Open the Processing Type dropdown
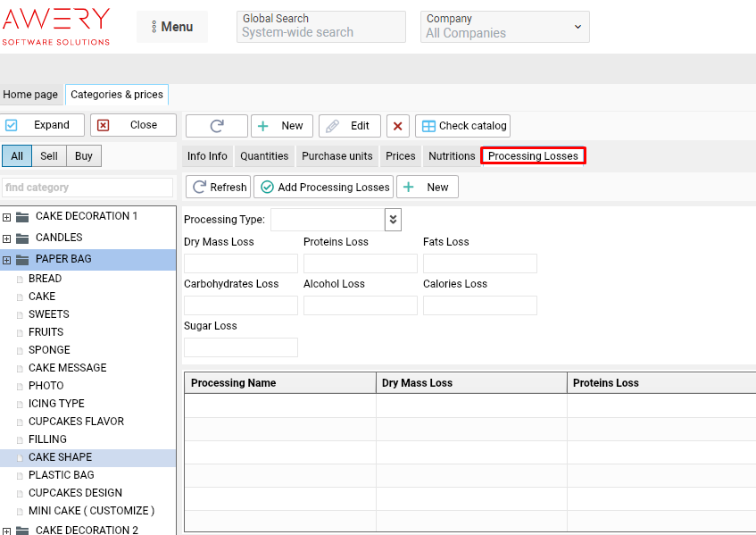This screenshot has width=756, height=535. [x=393, y=220]
